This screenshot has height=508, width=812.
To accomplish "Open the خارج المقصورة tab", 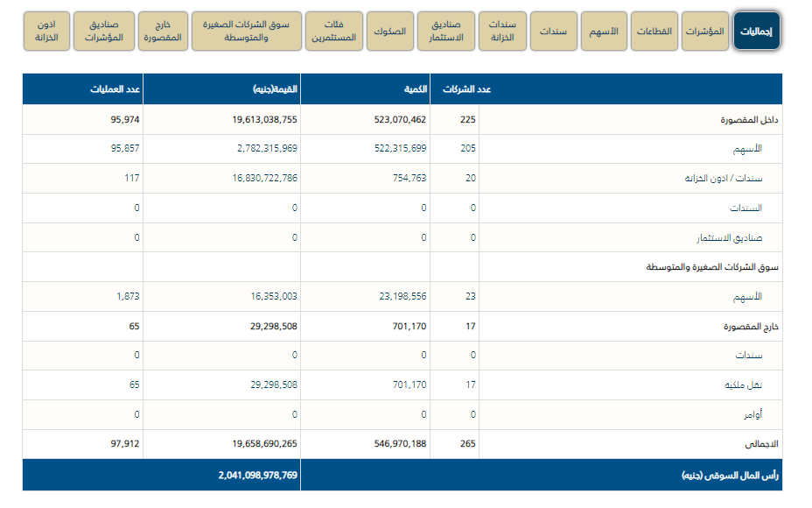I will [x=165, y=32].
